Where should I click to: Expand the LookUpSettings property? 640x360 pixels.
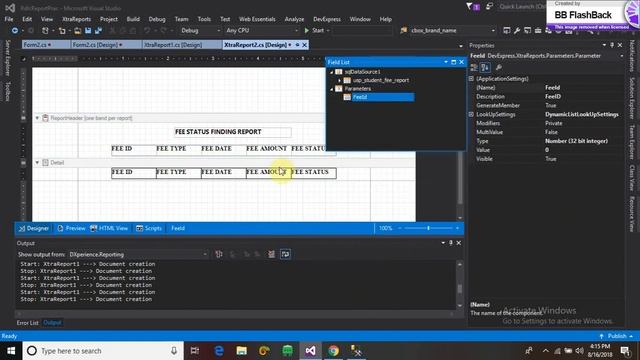471,114
